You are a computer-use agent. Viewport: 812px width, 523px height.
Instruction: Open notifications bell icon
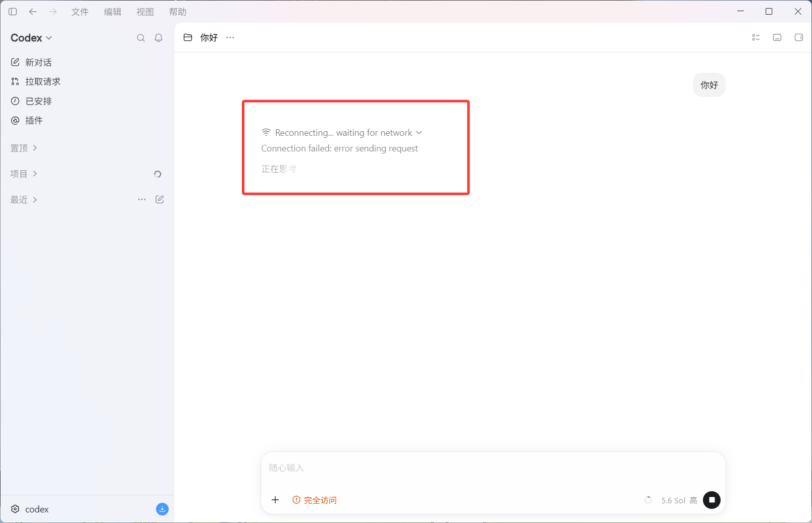[159, 38]
